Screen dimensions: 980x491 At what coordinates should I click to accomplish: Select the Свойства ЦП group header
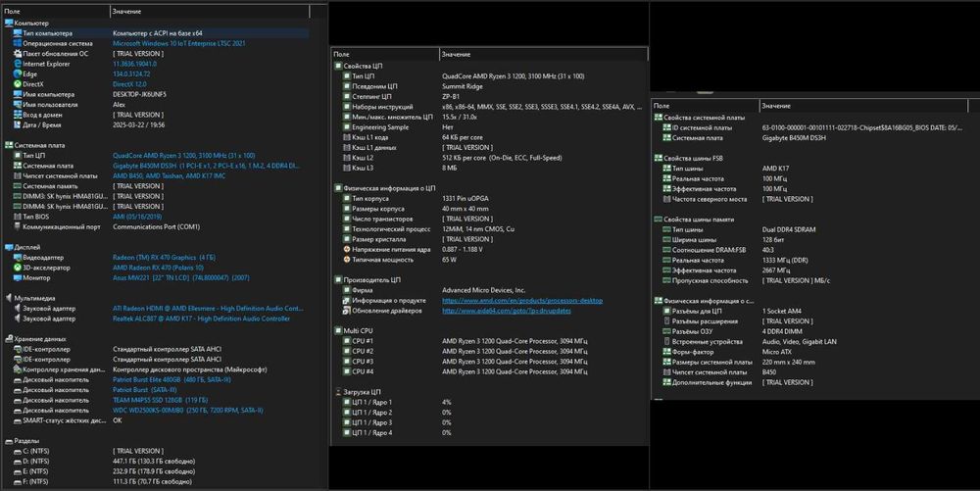coord(358,66)
